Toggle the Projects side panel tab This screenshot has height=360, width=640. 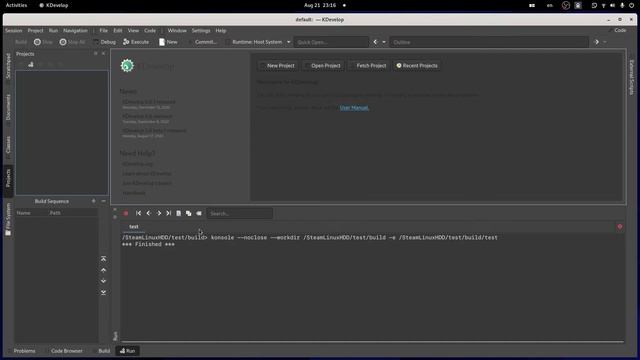point(8,180)
